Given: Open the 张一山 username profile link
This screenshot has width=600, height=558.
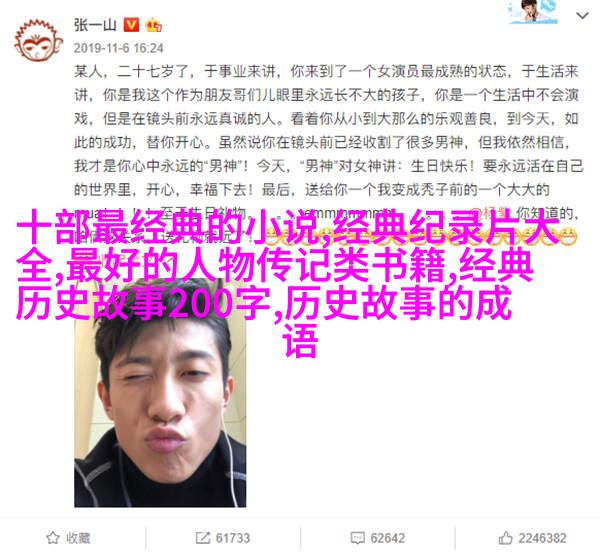Looking at the screenshot, I should click(95, 25).
